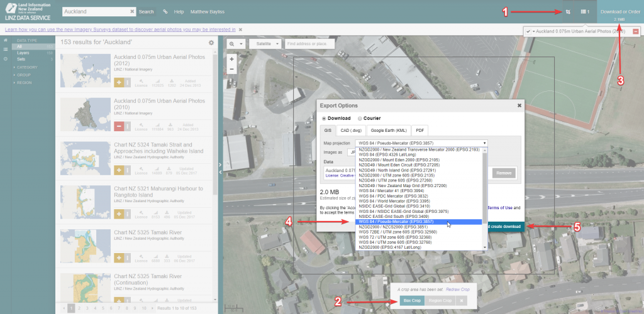Open the selected layers list icon

click(x=585, y=12)
